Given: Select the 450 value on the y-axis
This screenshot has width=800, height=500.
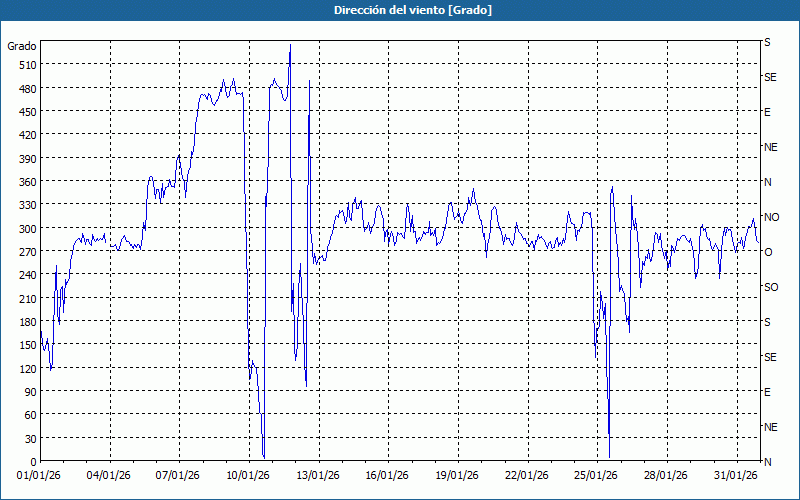Looking at the screenshot, I should [x=28, y=112].
